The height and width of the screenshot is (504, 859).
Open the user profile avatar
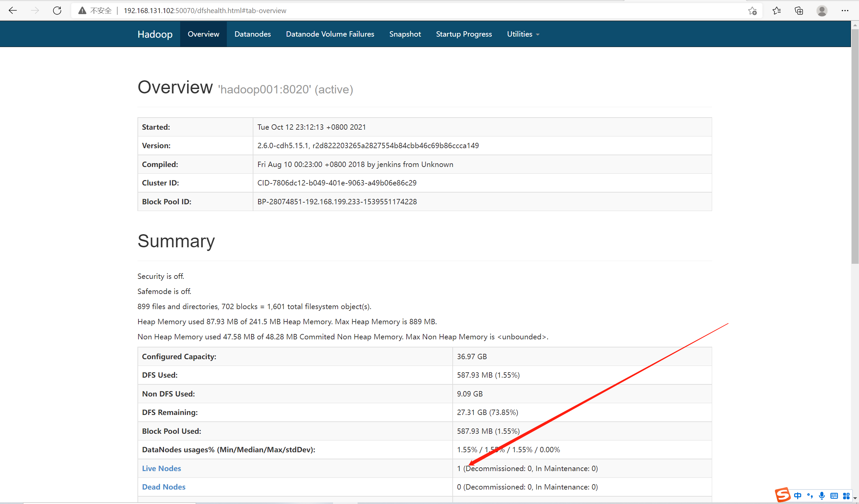(822, 11)
